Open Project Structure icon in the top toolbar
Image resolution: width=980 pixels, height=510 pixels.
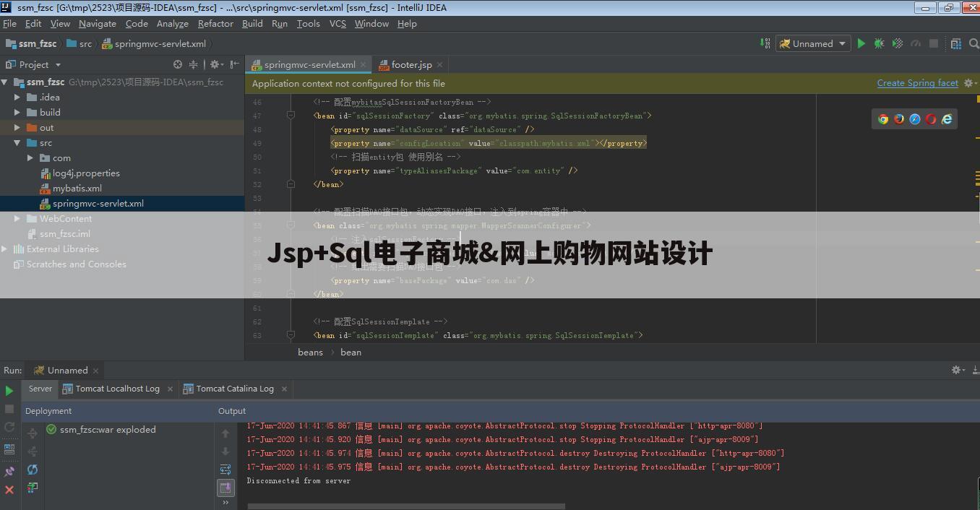click(956, 43)
